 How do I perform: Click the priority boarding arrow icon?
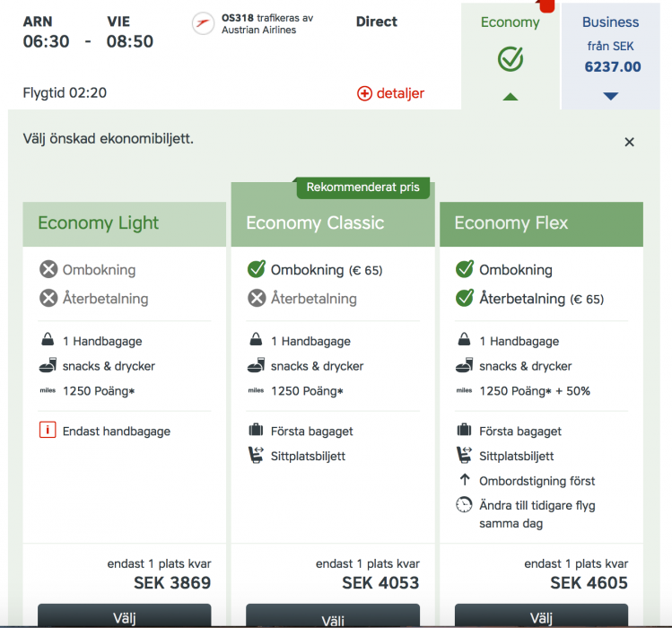tap(464, 481)
